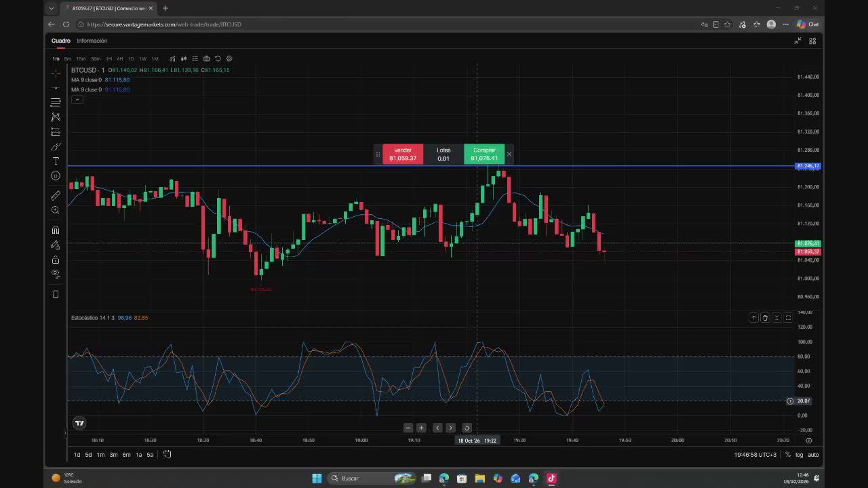Select the ruler measure tool
The width and height of the screenshot is (868, 488).
[x=56, y=195]
